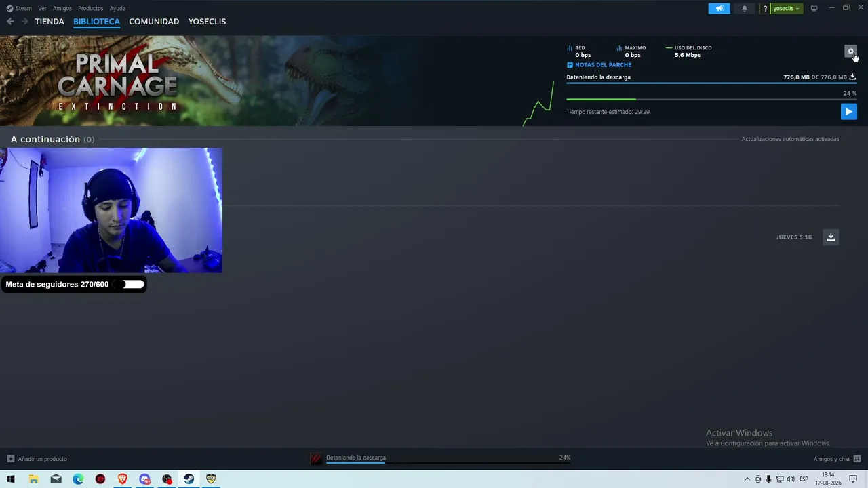Click Añadir un producto
The image size is (868, 488).
click(37, 459)
